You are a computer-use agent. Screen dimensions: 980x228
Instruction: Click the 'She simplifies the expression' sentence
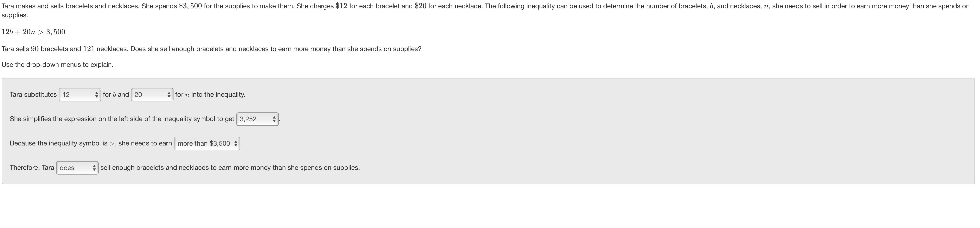122,119
